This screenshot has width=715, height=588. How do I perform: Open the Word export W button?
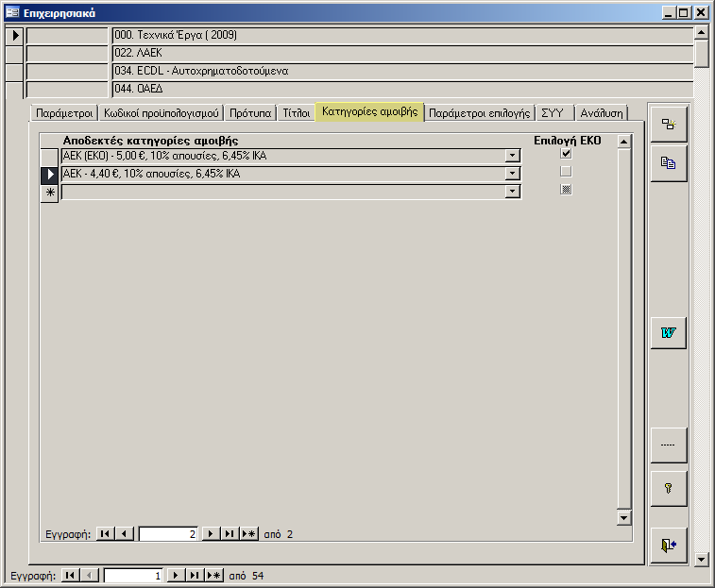[x=668, y=333]
